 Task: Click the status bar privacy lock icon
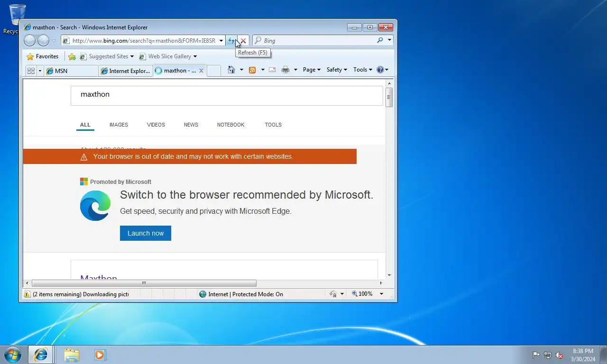tap(333, 294)
